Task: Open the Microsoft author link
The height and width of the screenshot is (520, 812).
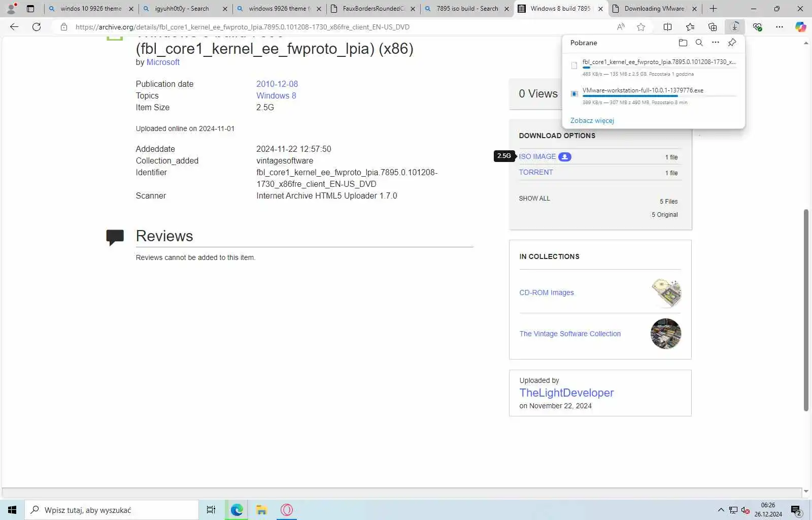Action: coord(163,62)
